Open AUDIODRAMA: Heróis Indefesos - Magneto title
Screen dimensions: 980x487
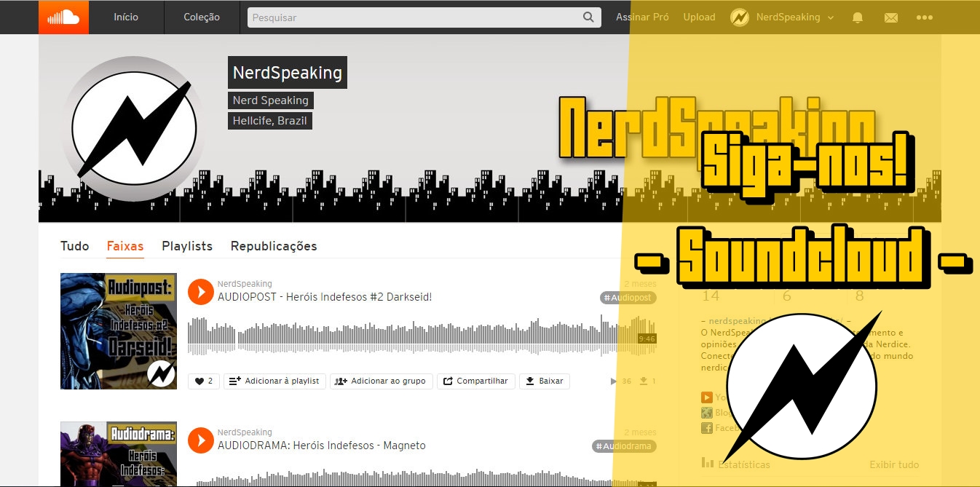[322, 446]
